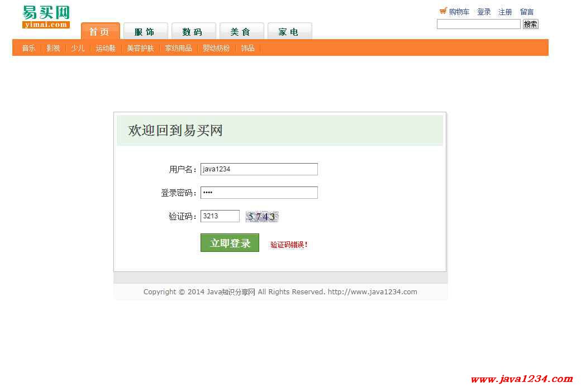
Task: Click the 登录 link in header
Action: click(x=484, y=12)
